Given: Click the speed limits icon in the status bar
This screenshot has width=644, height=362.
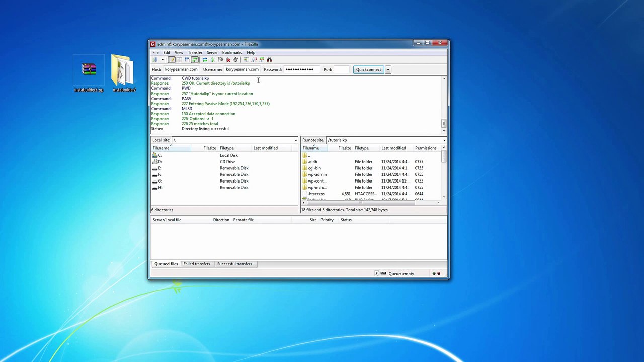Looking at the screenshot, I should tap(383, 274).
